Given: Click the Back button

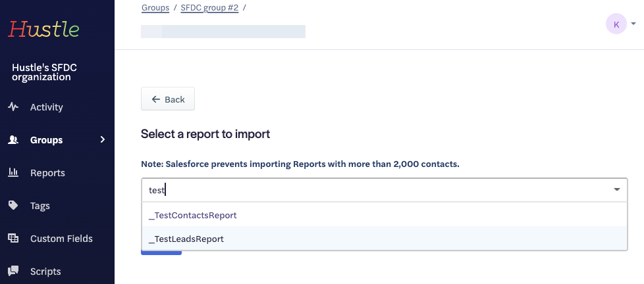Looking at the screenshot, I should click(x=167, y=99).
